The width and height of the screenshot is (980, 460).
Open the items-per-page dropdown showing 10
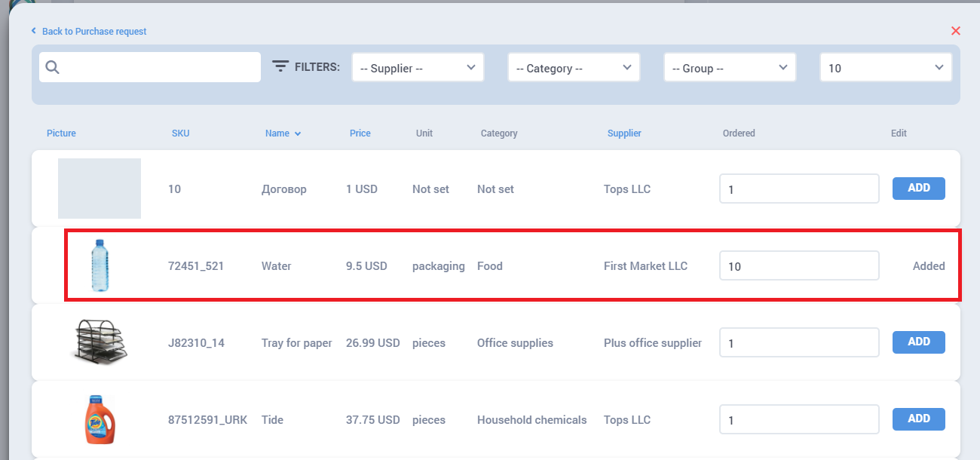pos(886,67)
